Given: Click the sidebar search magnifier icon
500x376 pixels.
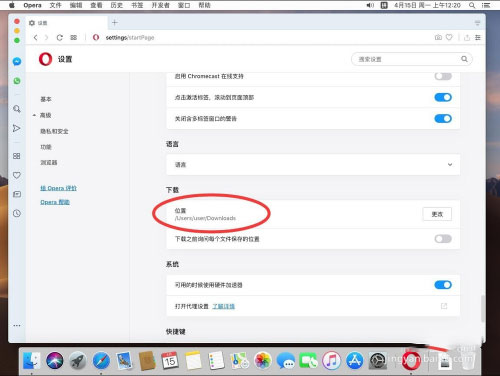Looking at the screenshot, I should 17,109.
